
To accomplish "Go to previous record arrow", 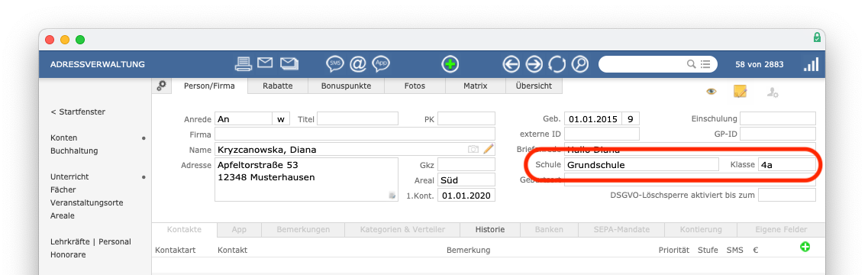I will (511, 63).
